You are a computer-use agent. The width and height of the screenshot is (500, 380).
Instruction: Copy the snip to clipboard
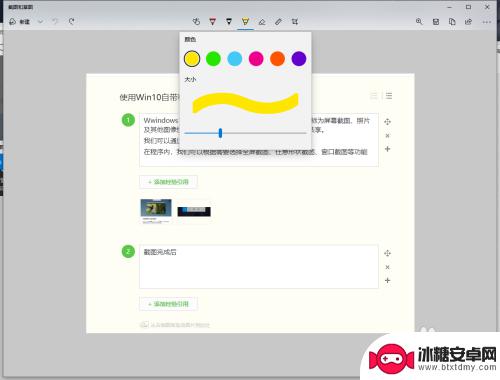click(x=452, y=22)
